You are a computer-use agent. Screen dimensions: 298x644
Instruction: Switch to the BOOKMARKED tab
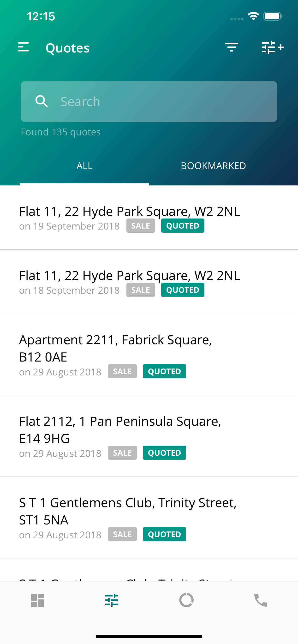[x=213, y=166]
